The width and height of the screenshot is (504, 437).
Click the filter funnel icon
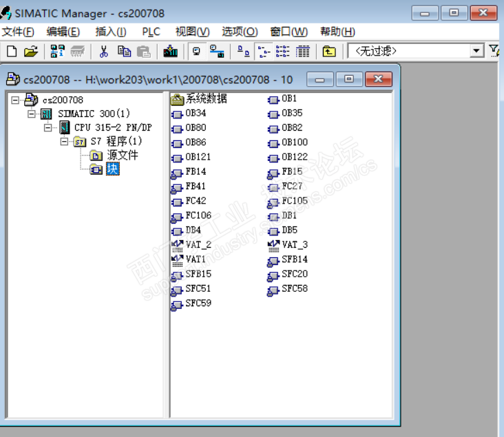494,51
